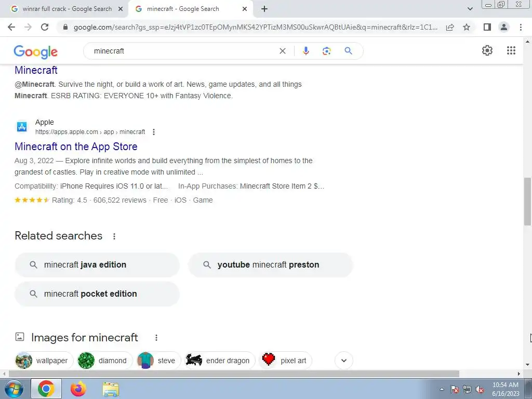Close the minecraft search tab
532x399 pixels.
click(x=244, y=9)
